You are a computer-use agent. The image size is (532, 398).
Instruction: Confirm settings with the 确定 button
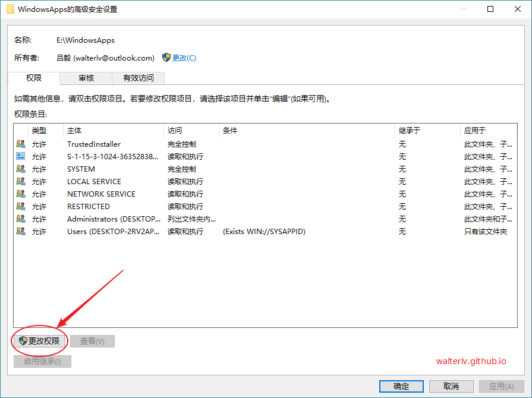point(401,386)
